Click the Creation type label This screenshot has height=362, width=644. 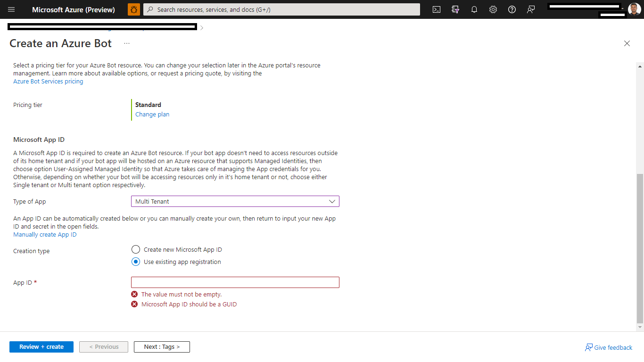(32, 251)
